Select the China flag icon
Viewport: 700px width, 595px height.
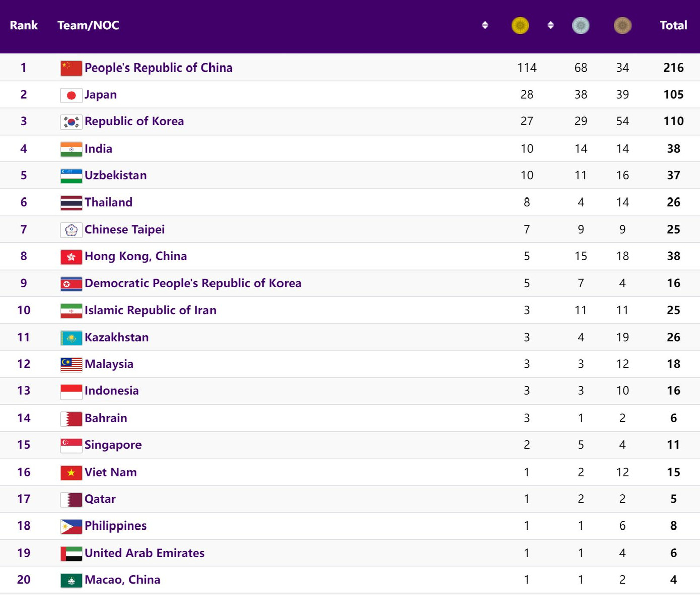pyautogui.click(x=71, y=67)
